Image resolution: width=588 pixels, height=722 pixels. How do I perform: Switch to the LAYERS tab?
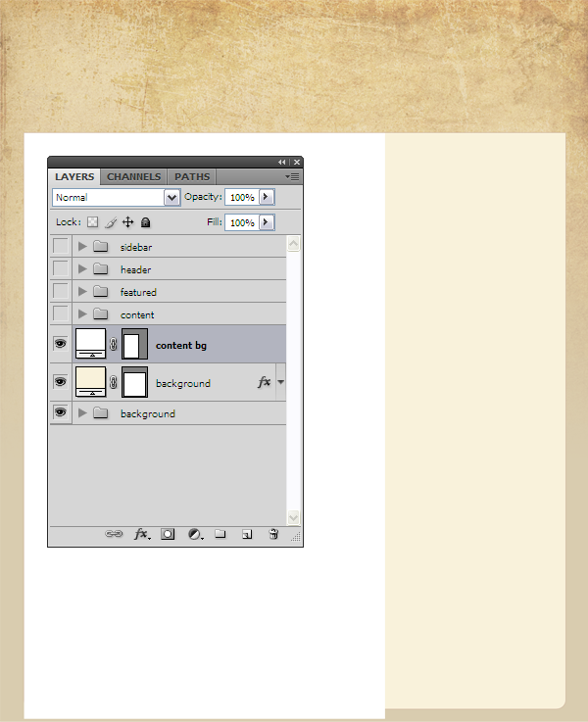(x=74, y=176)
